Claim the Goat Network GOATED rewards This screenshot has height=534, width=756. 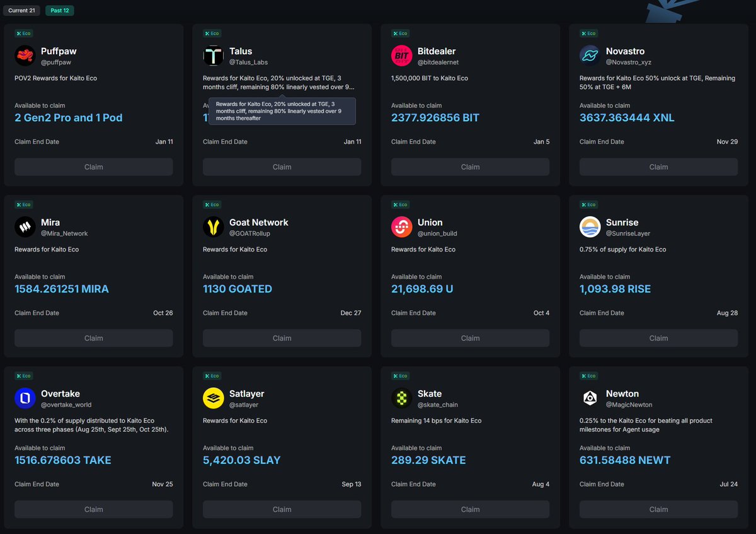(x=282, y=338)
